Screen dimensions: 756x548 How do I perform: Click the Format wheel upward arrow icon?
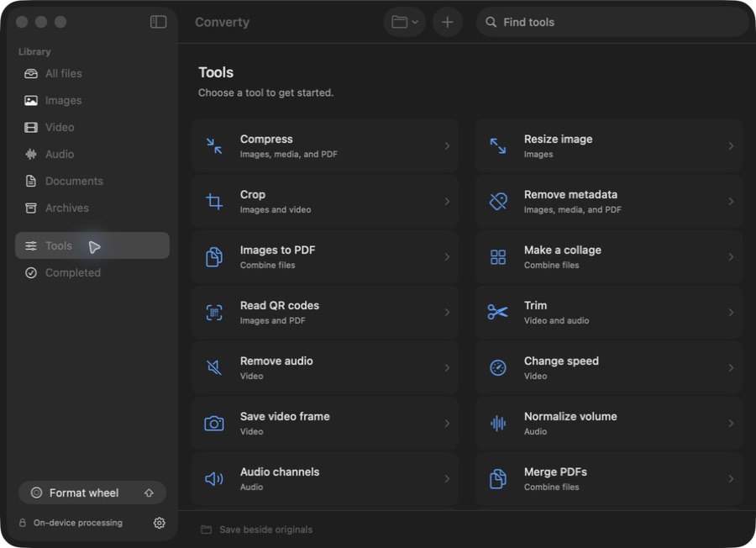pyautogui.click(x=149, y=493)
